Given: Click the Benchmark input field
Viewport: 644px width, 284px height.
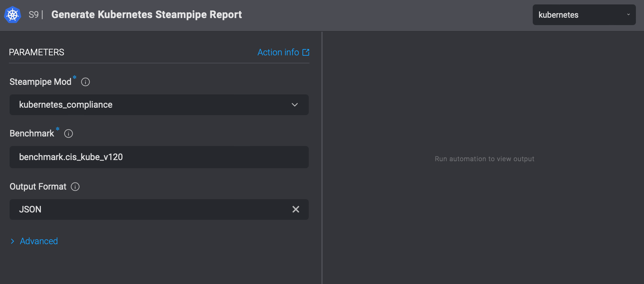Looking at the screenshot, I should (159, 157).
